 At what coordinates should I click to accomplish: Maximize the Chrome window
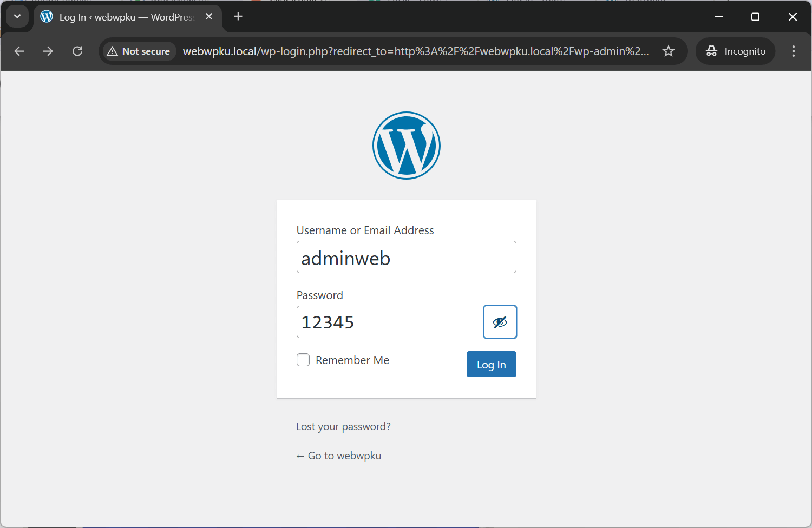coord(755,17)
